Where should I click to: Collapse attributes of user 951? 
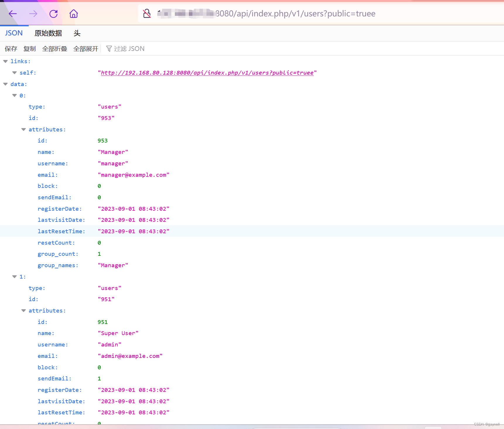click(23, 311)
